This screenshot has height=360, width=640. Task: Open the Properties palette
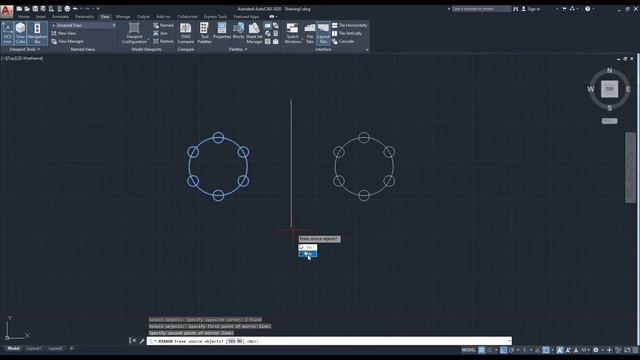(x=222, y=31)
